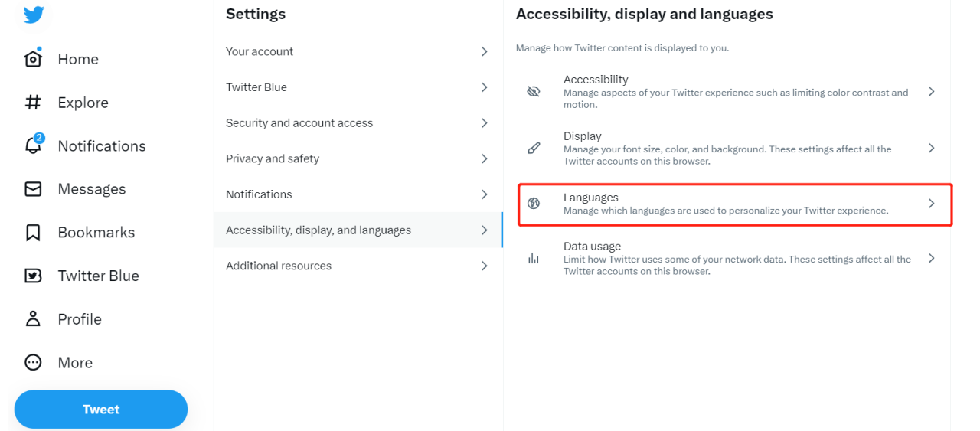Open Privacy and safety settings
This screenshot has height=431, width=980.
coord(273,158)
